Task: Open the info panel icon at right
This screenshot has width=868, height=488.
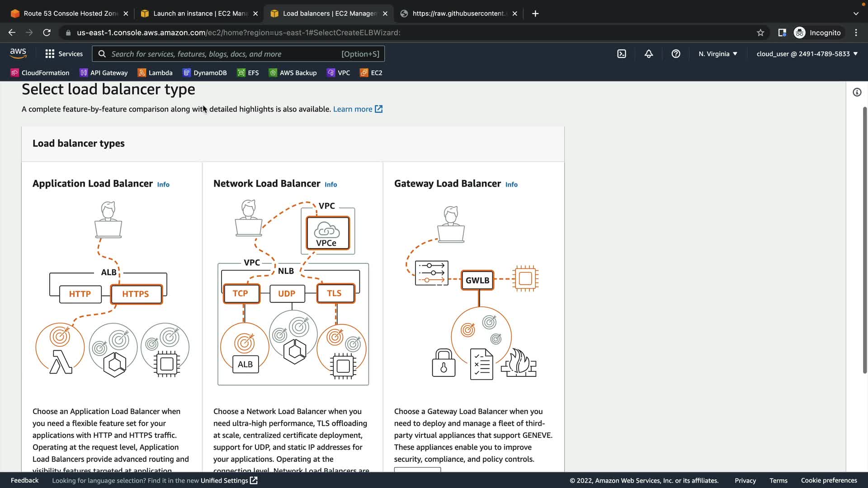Action: tap(857, 92)
